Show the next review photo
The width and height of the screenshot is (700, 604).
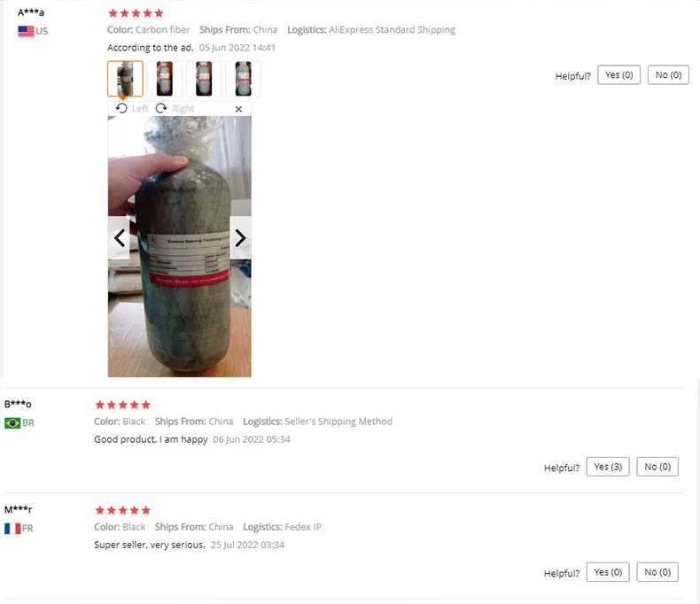(x=240, y=237)
